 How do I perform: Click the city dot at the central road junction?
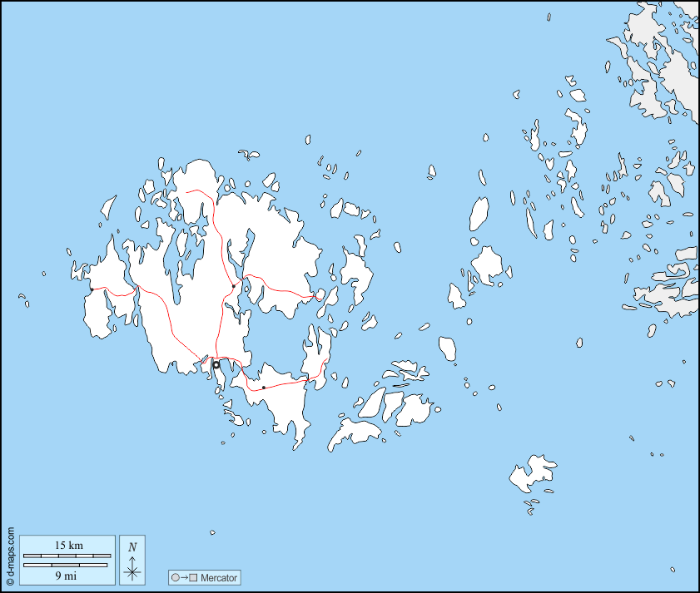(x=234, y=286)
